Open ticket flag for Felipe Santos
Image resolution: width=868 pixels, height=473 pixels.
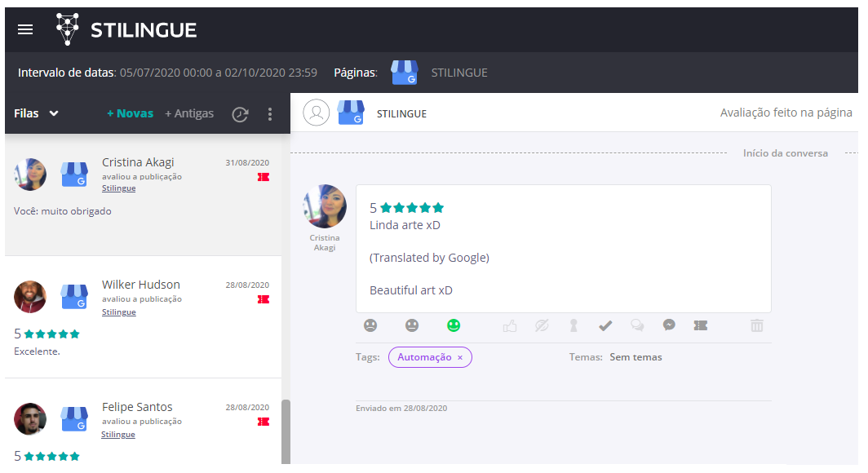click(263, 422)
